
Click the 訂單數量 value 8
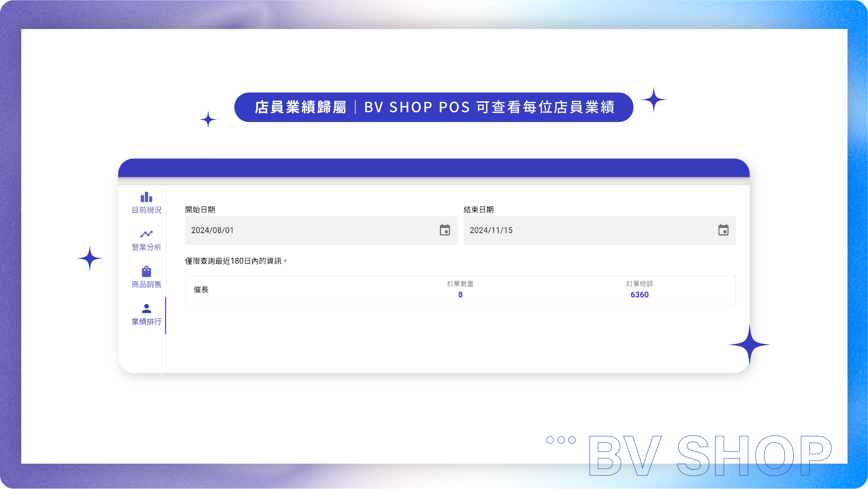coord(460,295)
